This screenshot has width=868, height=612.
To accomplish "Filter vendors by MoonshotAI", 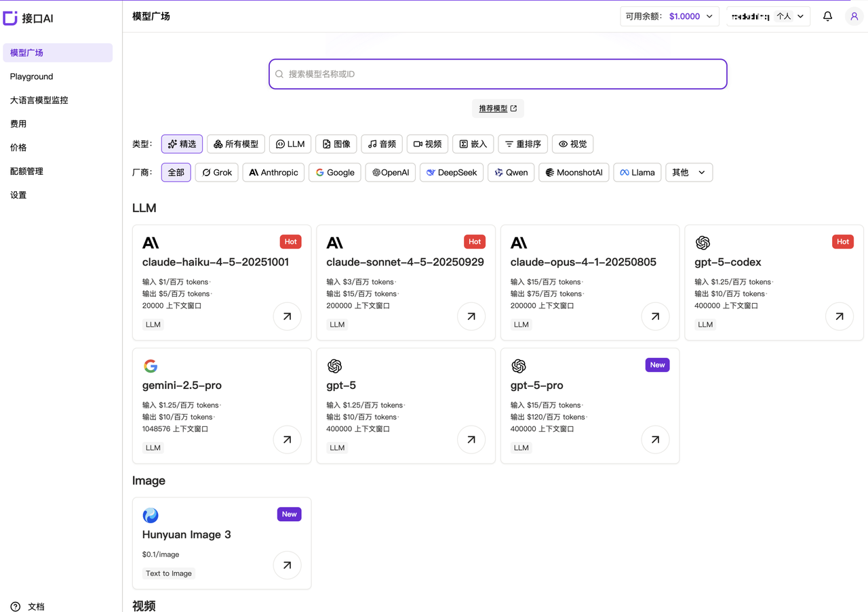I will point(574,172).
